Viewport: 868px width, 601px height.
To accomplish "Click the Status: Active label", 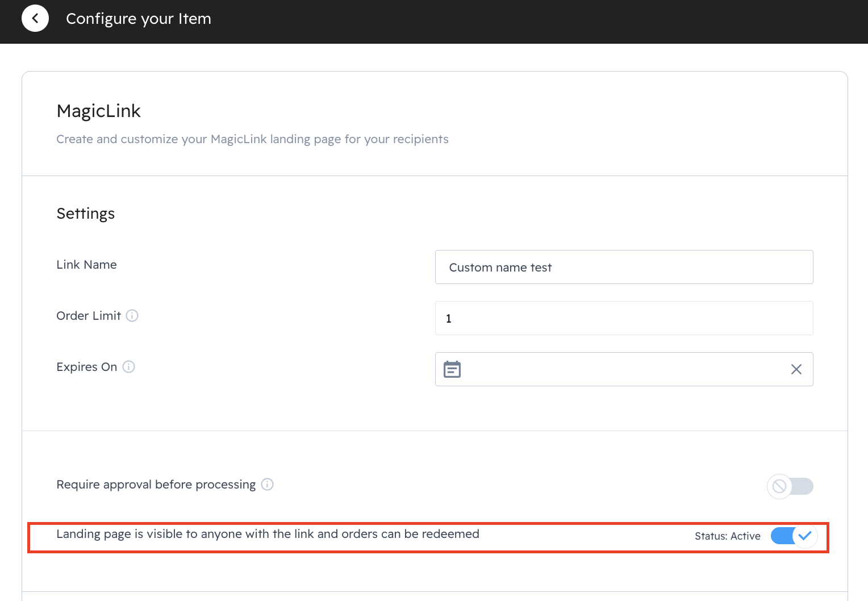I will [x=728, y=536].
